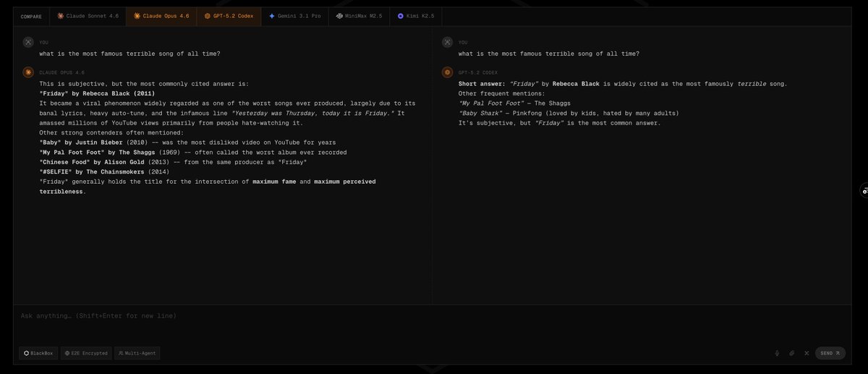Click the Claude starburst icon in the Sonnet tab
This screenshot has width=868, height=374.
pos(61,16)
